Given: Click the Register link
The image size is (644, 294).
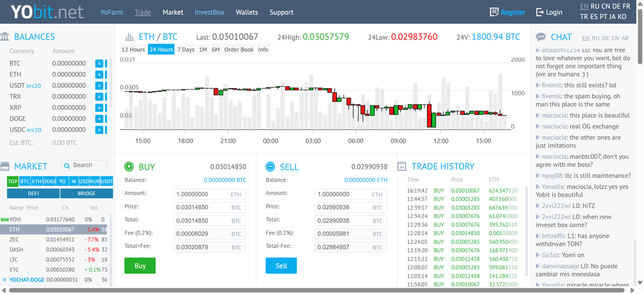Looking at the screenshot, I should 513,13.
